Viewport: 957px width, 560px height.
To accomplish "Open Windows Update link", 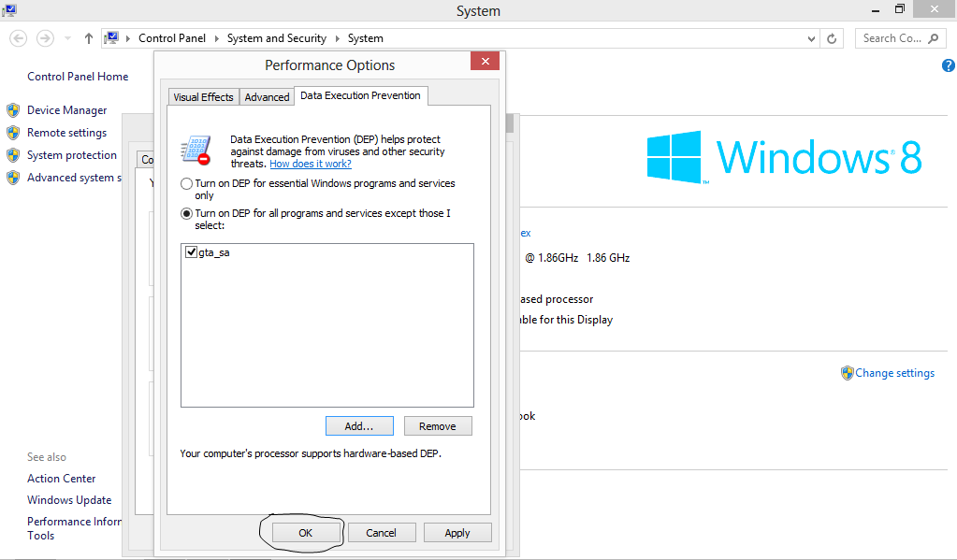I will pos(69,500).
